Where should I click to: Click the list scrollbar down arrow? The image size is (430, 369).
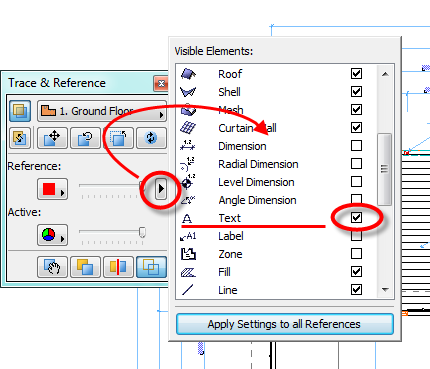(x=385, y=290)
